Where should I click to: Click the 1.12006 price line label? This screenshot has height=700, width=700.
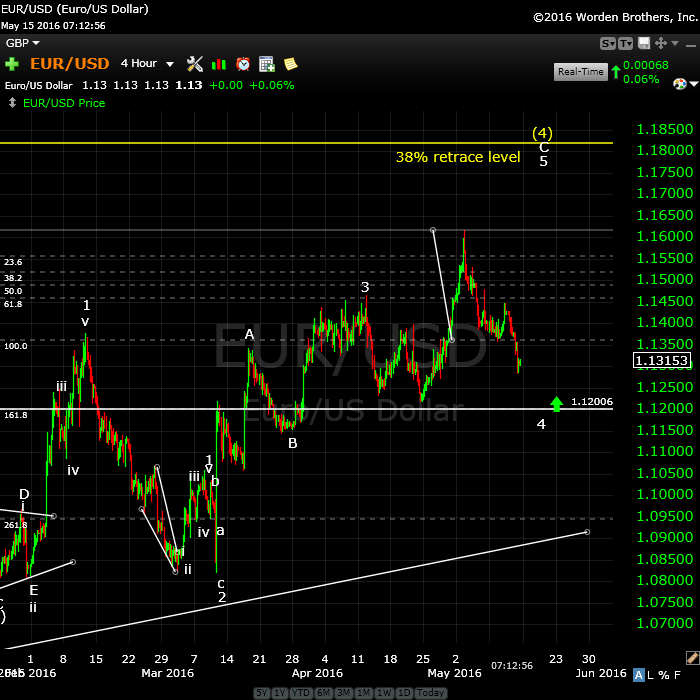(592, 402)
